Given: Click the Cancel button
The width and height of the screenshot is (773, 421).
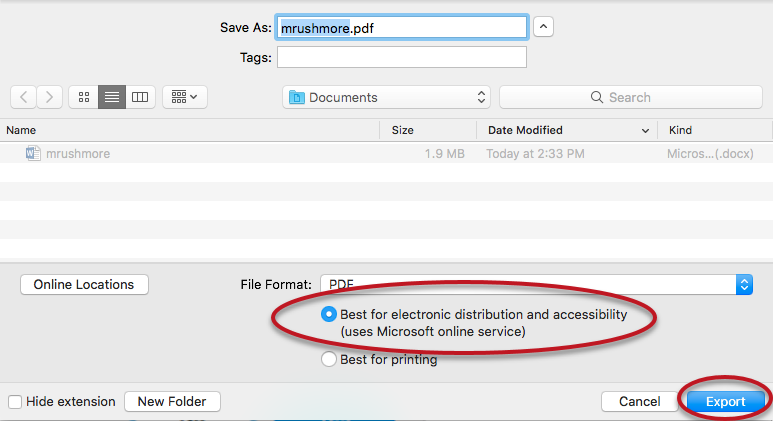Looking at the screenshot, I should point(639,402).
